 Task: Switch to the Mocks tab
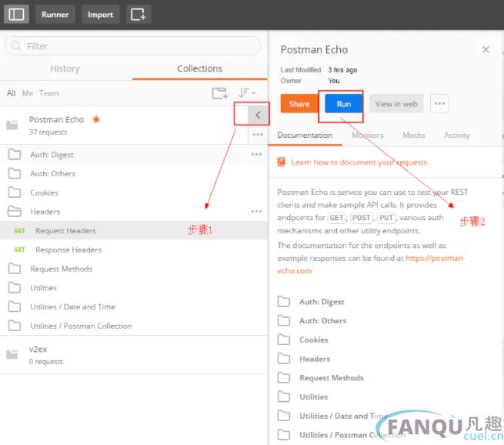click(414, 135)
